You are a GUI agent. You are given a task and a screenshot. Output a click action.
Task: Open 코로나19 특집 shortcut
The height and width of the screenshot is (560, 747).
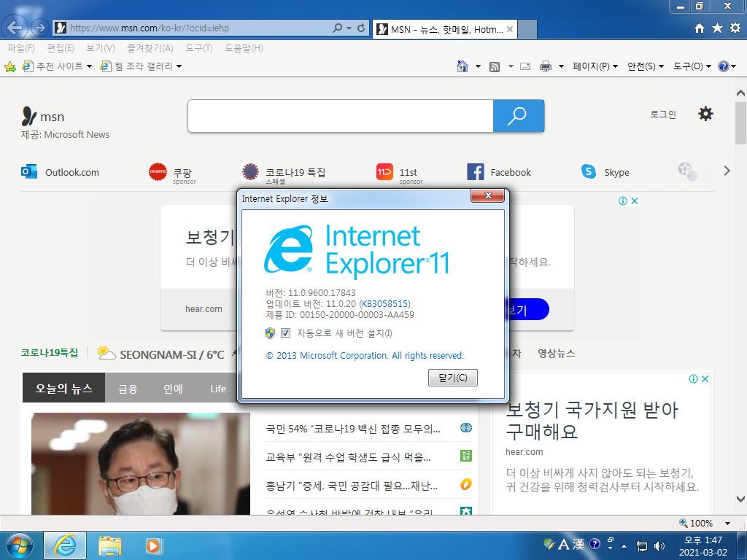coord(283,174)
